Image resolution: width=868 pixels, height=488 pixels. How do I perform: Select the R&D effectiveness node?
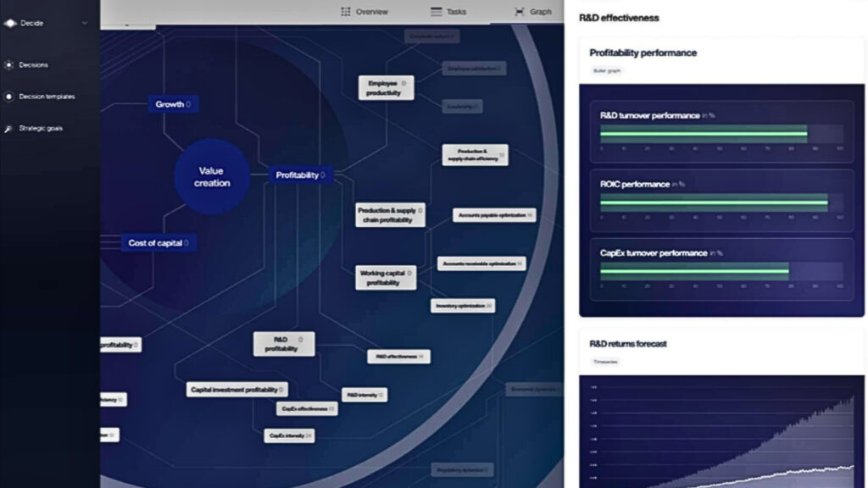click(x=398, y=357)
